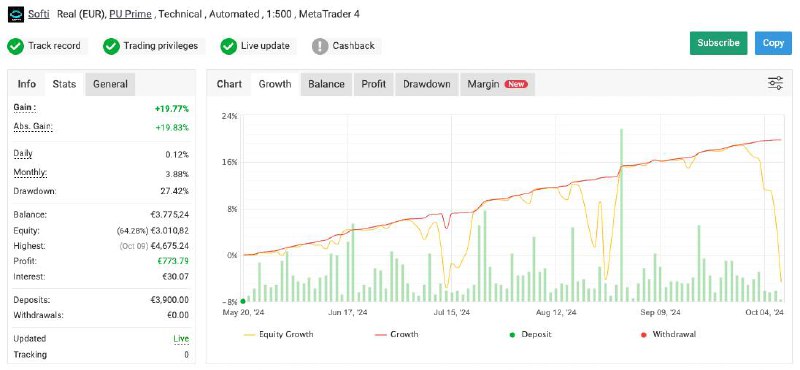The image size is (800, 370).
Task: Toggle the red Growth legend series
Action: coord(397,335)
